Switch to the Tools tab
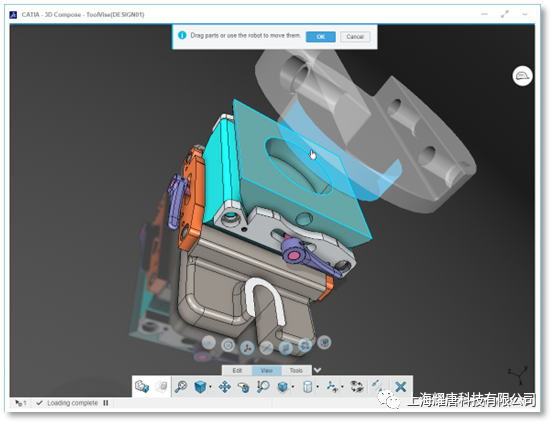 [296, 370]
